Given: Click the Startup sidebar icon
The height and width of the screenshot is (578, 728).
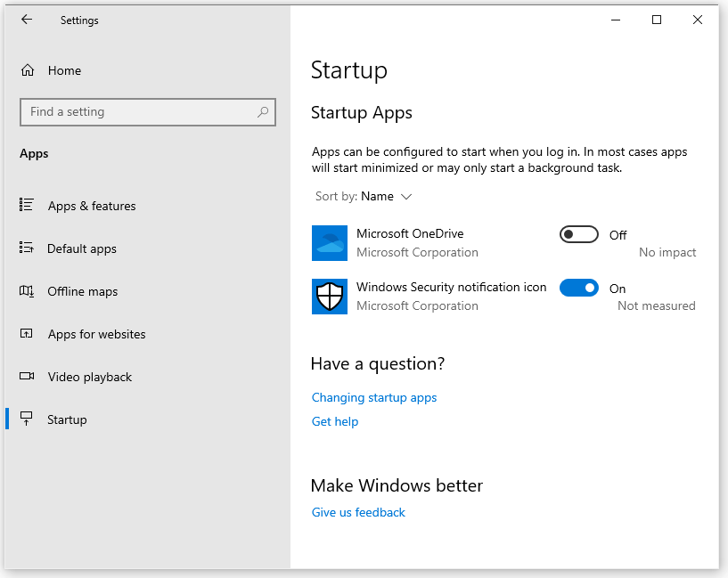Looking at the screenshot, I should point(27,419).
